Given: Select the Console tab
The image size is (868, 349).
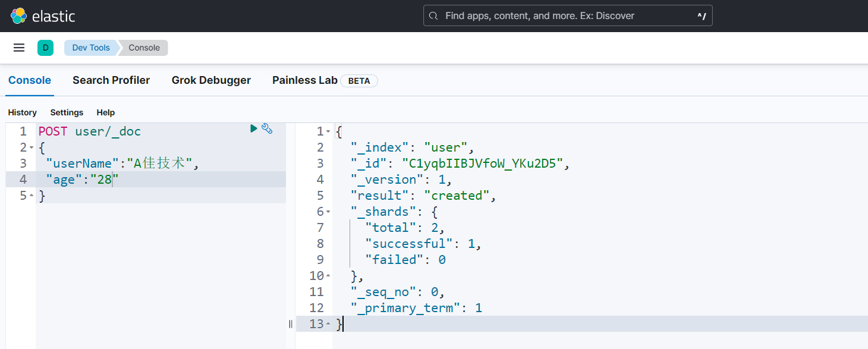Looking at the screenshot, I should pos(30,80).
